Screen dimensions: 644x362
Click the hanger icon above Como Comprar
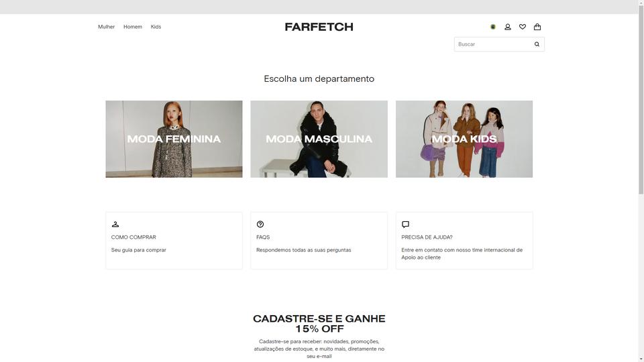(115, 224)
